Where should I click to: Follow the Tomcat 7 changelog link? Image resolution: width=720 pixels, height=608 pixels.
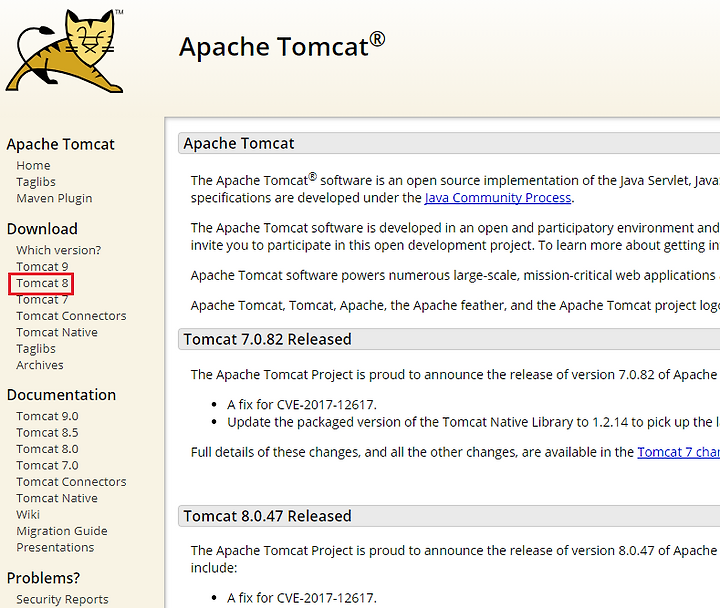pos(678,452)
